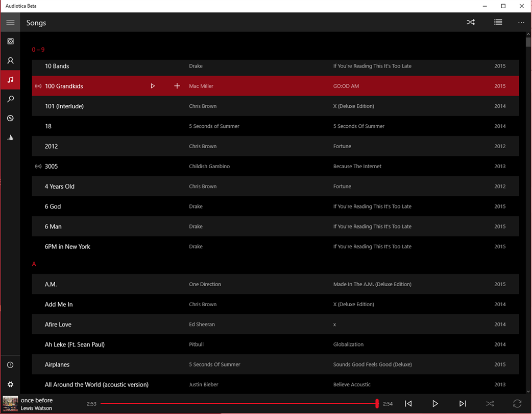
Task: Select the song Add Me In
Action: coord(275,304)
